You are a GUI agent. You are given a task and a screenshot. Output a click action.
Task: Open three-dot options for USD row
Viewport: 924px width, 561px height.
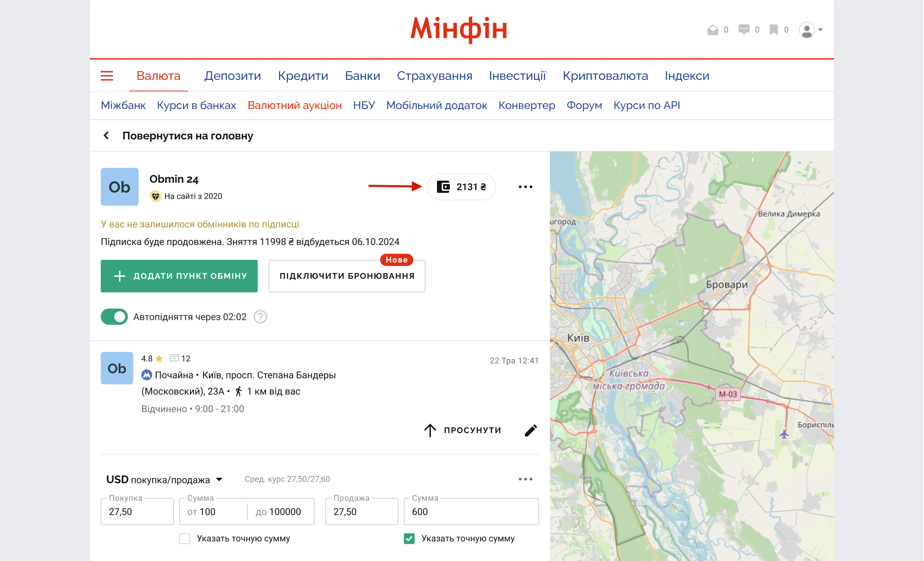[525, 479]
